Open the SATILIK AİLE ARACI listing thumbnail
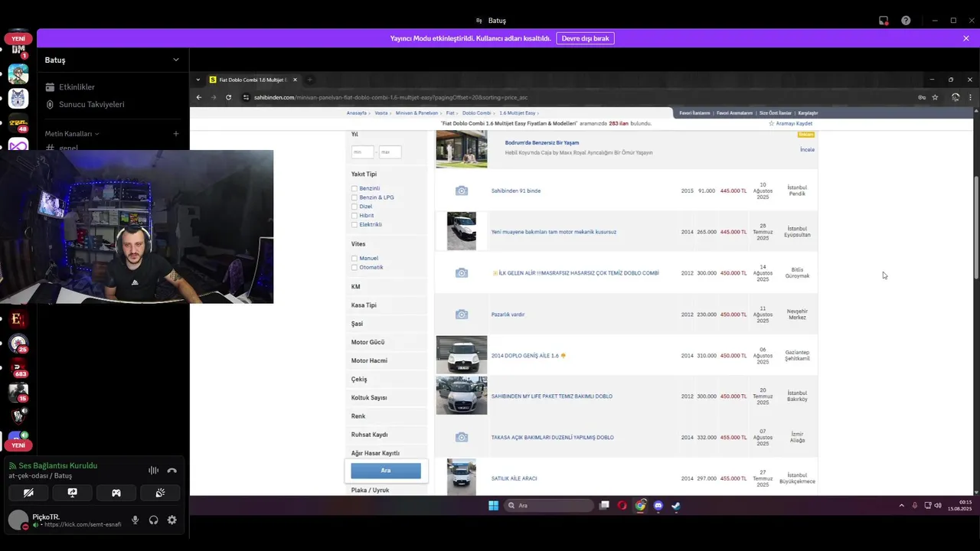980x551 pixels. (x=462, y=478)
